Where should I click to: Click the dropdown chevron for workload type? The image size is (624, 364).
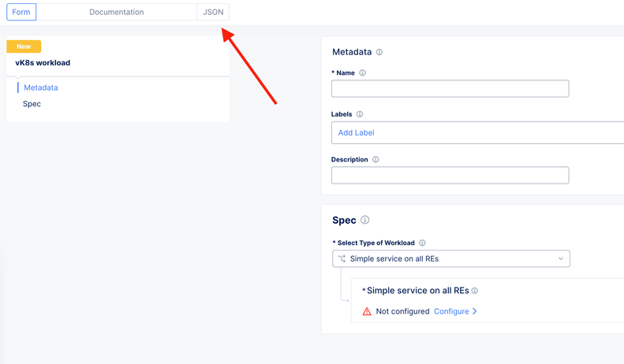tap(561, 258)
